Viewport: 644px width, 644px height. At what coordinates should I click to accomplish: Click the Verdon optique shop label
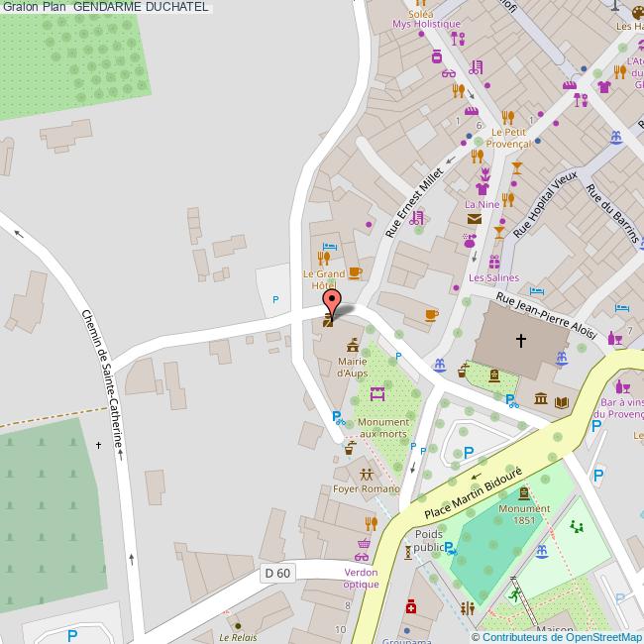[x=362, y=578]
